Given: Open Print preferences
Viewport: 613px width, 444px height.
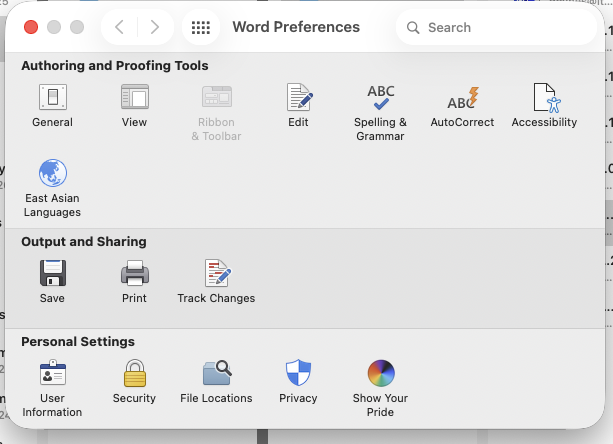Looking at the screenshot, I should click(134, 273).
